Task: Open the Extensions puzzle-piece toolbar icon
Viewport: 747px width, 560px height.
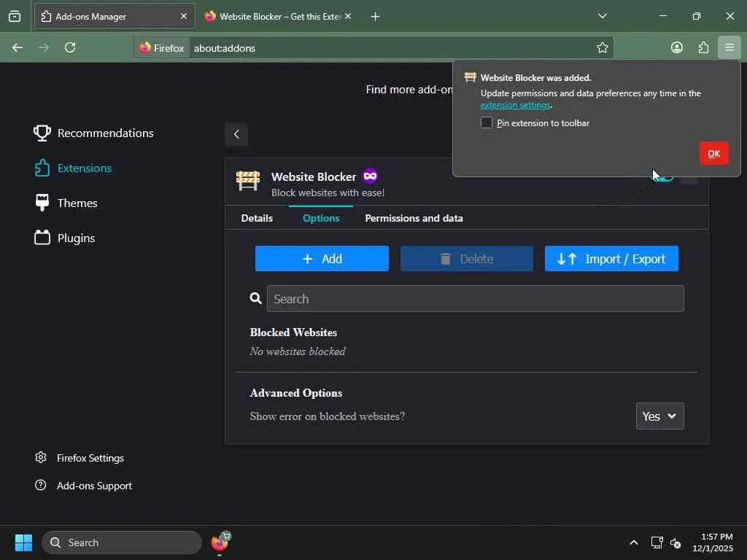Action: (703, 47)
